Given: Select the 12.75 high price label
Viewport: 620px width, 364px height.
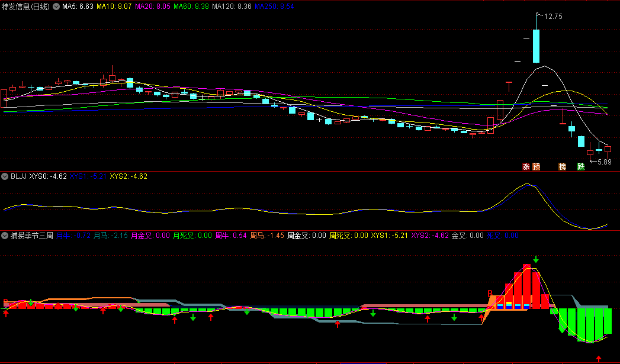Looking at the screenshot, I should pos(553,17).
